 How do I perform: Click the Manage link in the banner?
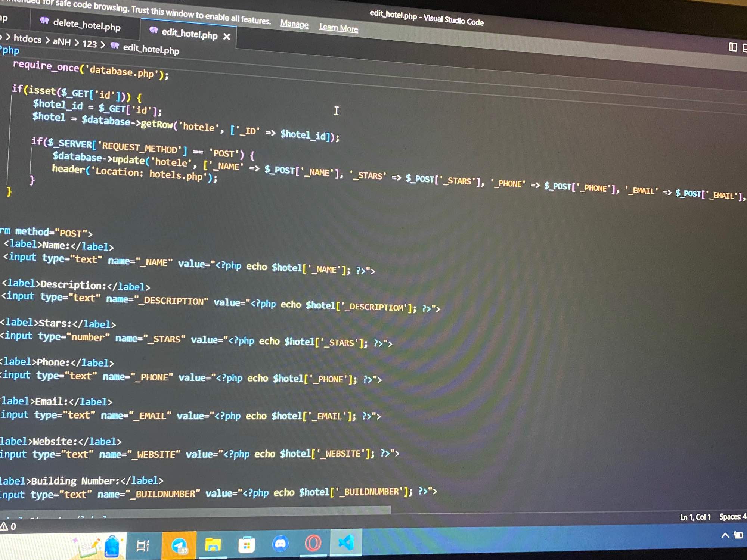click(294, 24)
